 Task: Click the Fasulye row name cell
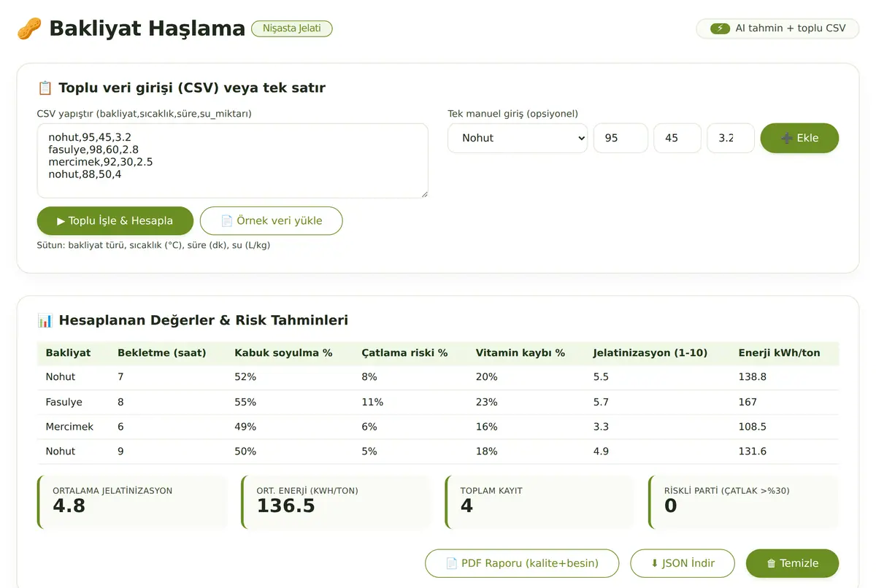[64, 402]
